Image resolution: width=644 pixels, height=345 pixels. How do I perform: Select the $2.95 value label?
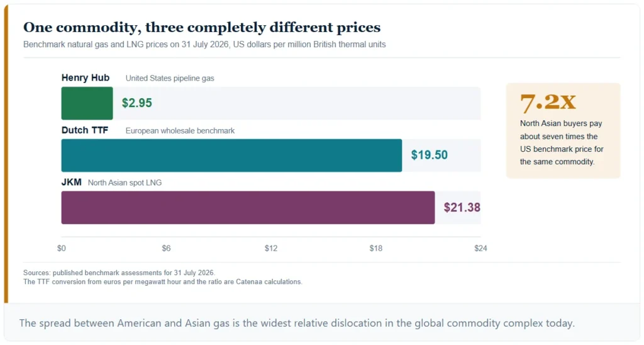coord(136,103)
